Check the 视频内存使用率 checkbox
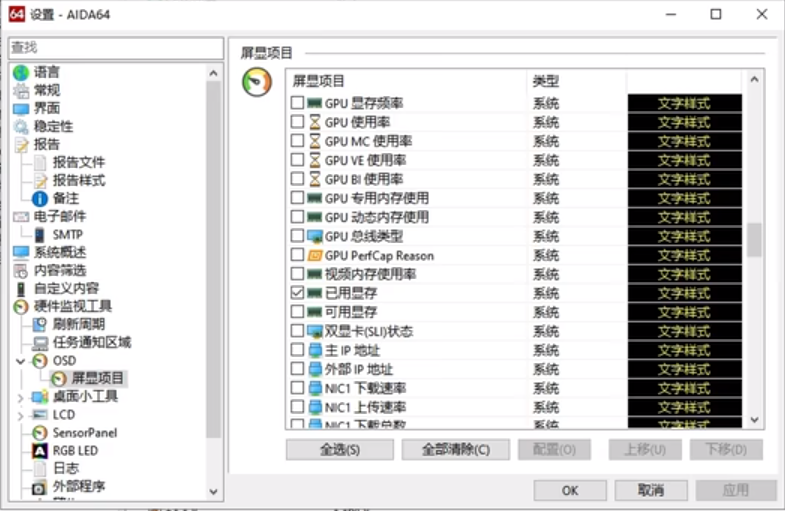This screenshot has height=511, width=785. (x=297, y=274)
